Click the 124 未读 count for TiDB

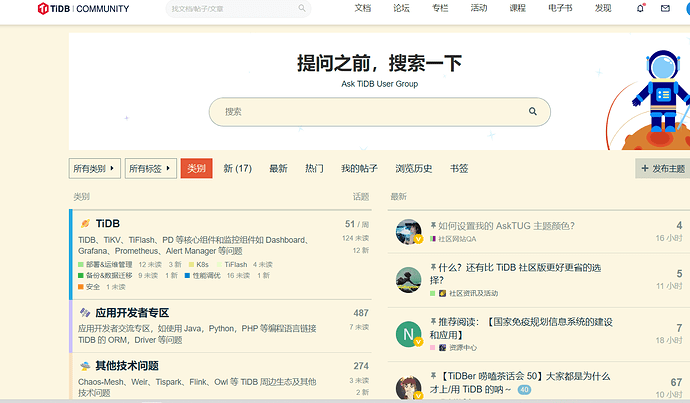355,238
